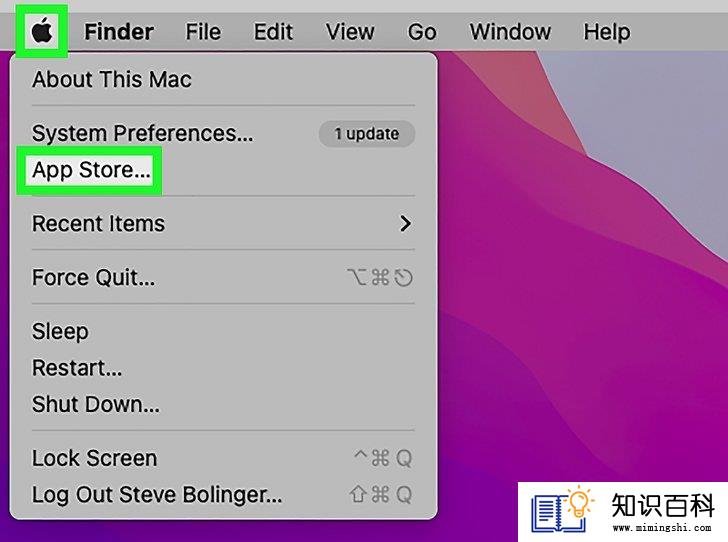Click Lock Screen menu item
Screen dimensions: 728x542
pyautogui.click(x=95, y=458)
